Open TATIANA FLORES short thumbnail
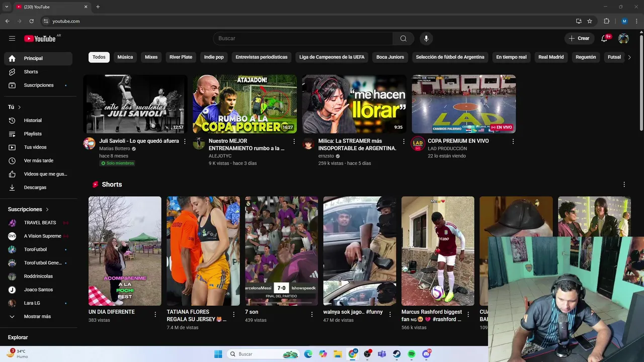 [x=203, y=251]
